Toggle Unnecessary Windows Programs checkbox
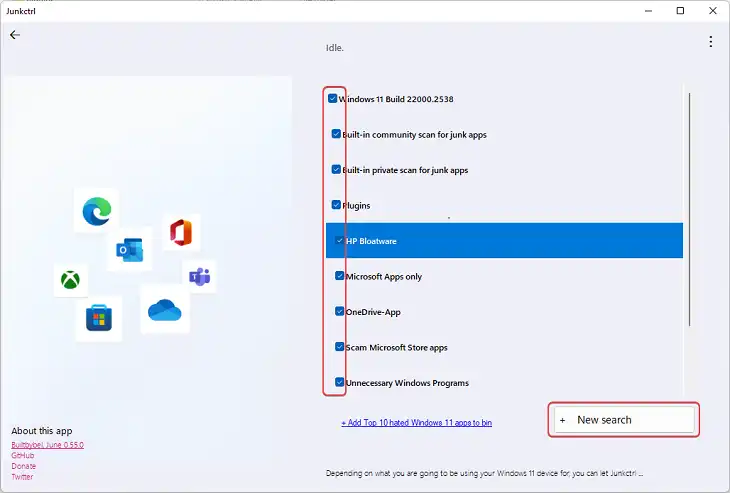This screenshot has width=730, height=493. 339,382
